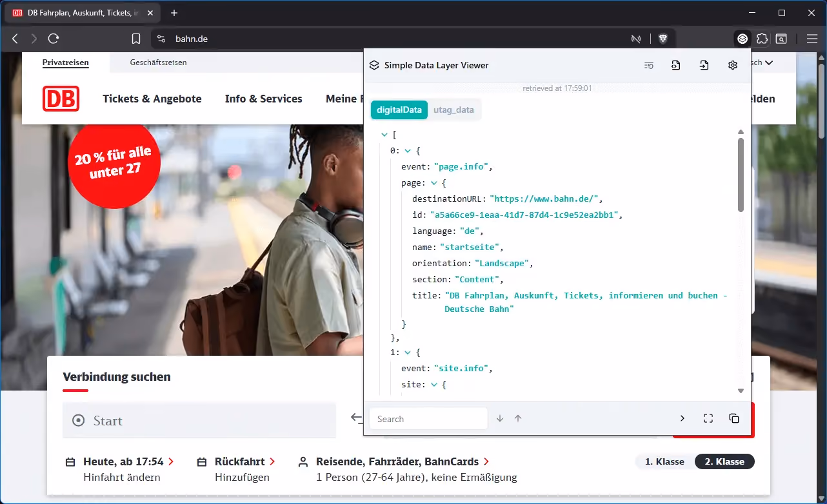Image resolution: width=827 pixels, height=504 pixels.
Task: Open Info & Services menu
Action: coord(263,99)
